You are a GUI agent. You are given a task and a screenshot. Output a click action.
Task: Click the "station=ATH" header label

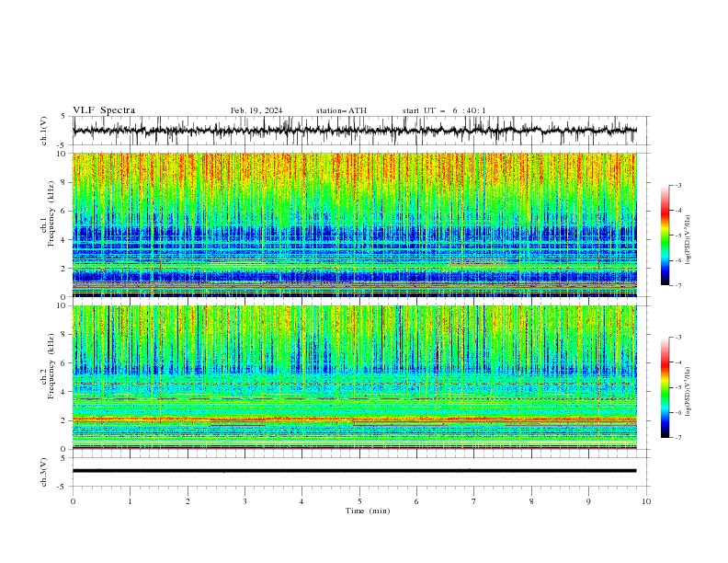[341, 110]
